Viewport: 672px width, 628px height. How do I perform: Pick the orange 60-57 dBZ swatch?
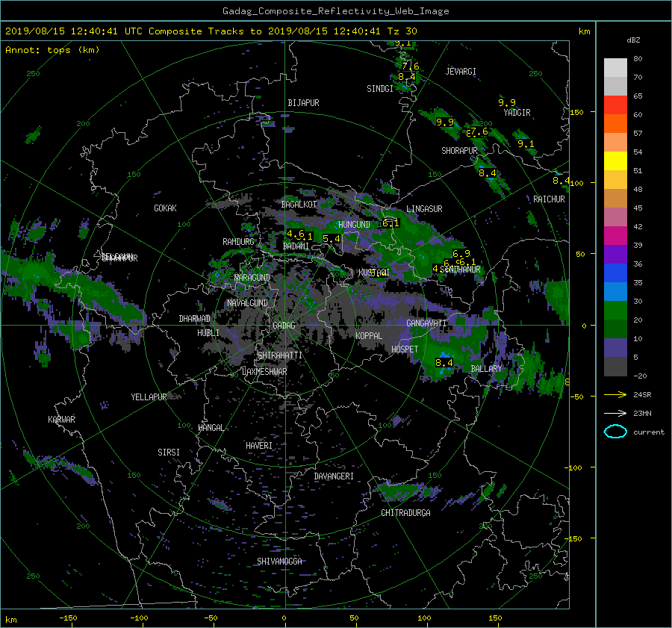615,123
